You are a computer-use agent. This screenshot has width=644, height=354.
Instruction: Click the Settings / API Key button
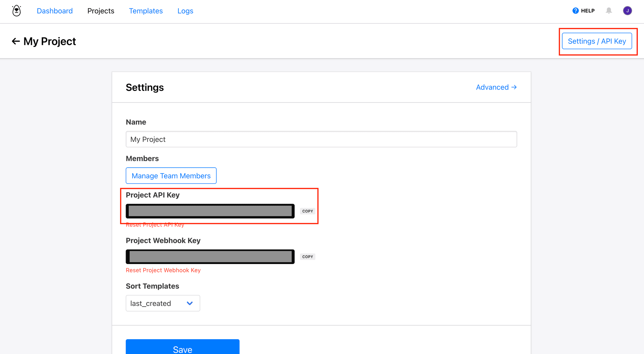pyautogui.click(x=597, y=41)
